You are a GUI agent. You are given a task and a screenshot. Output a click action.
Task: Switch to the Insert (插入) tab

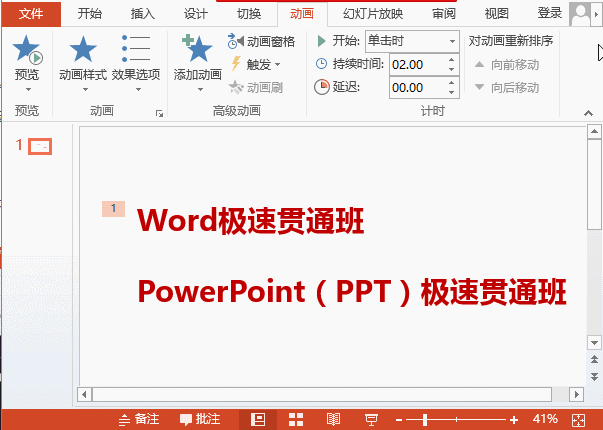[x=143, y=14]
